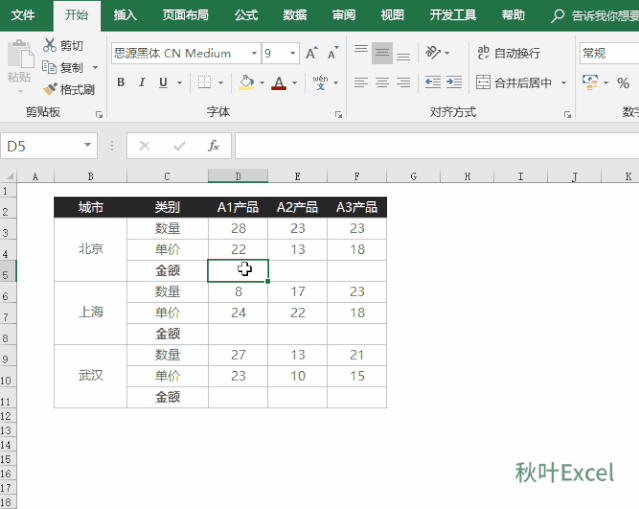The width and height of the screenshot is (639, 509).
Task: Click the wén phonetic guide icon
Action: (x=320, y=82)
